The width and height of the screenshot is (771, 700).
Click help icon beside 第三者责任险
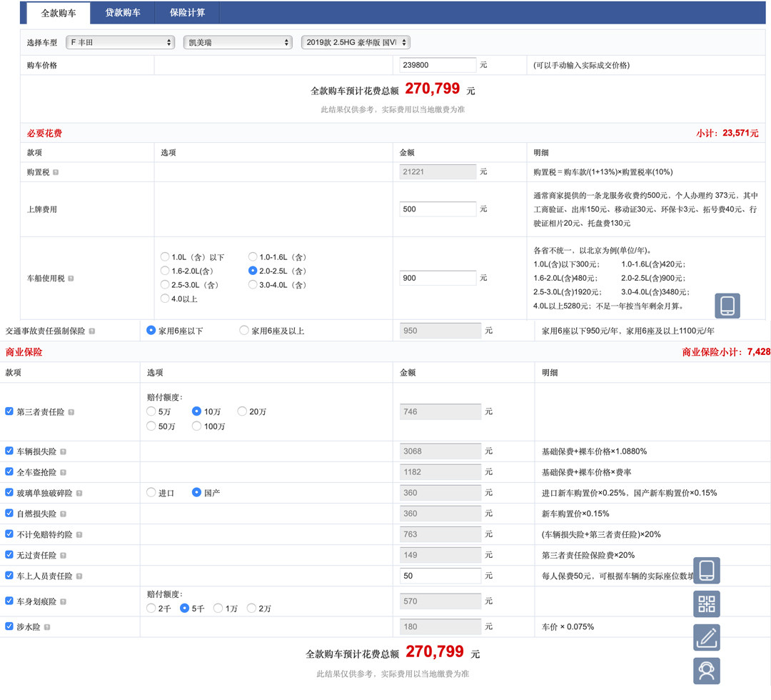point(71,412)
